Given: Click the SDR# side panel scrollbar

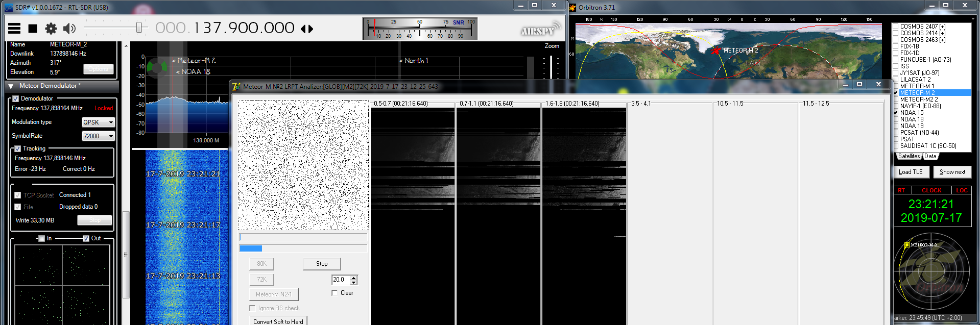Looking at the screenshot, I should click(x=126, y=255).
